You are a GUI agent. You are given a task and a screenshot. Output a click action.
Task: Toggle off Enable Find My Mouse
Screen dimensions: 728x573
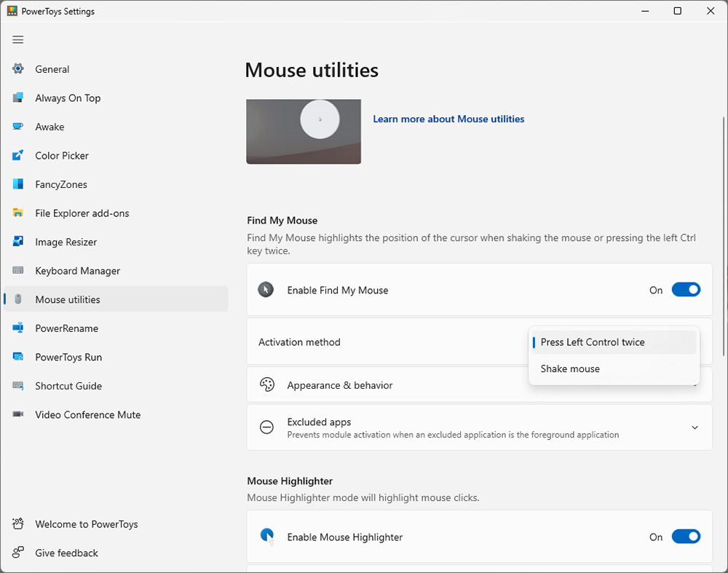click(685, 290)
